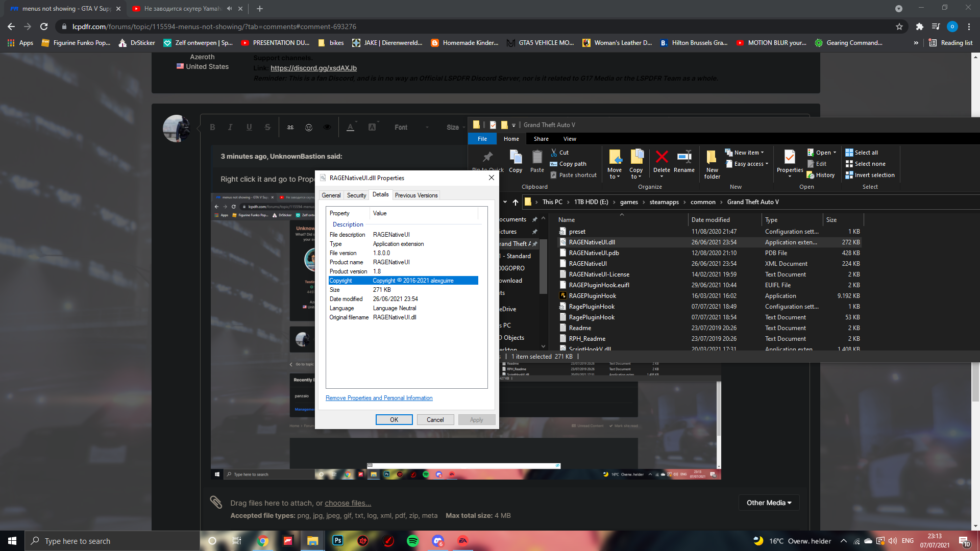Screen dimensions: 980x551
Task: Switch to the Security tab
Action: click(356, 195)
